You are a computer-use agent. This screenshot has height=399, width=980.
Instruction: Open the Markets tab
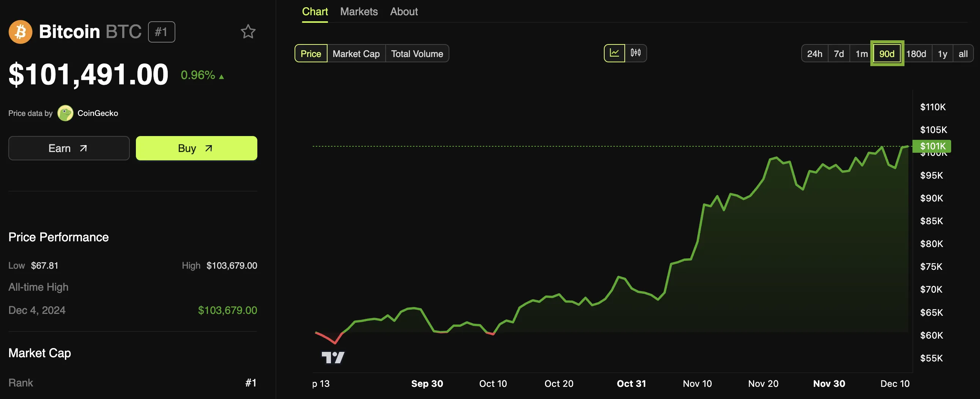(x=359, y=11)
